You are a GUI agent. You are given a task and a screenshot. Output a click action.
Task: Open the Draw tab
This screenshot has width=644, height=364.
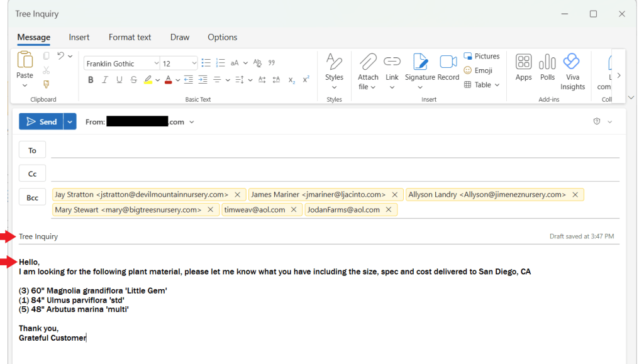(179, 37)
